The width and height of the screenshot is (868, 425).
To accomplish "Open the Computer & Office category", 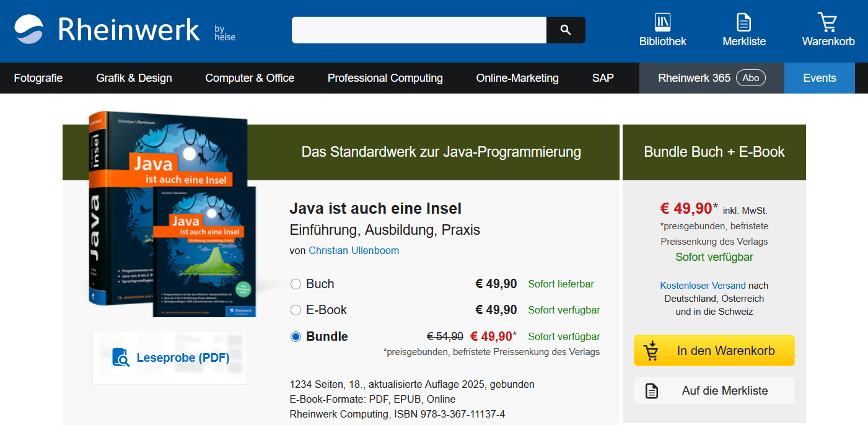I will pos(250,77).
